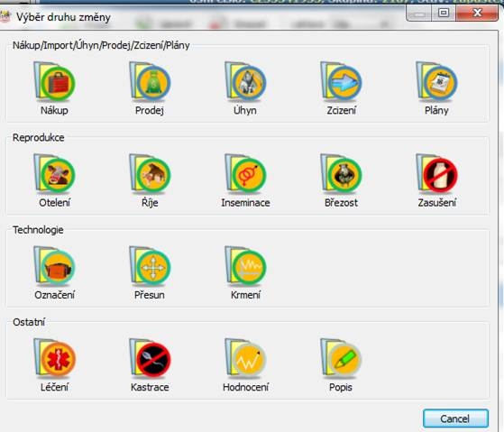Viewport: 504px width, 432px height.
Task: Select the Kastrace icon
Action: [x=150, y=359]
